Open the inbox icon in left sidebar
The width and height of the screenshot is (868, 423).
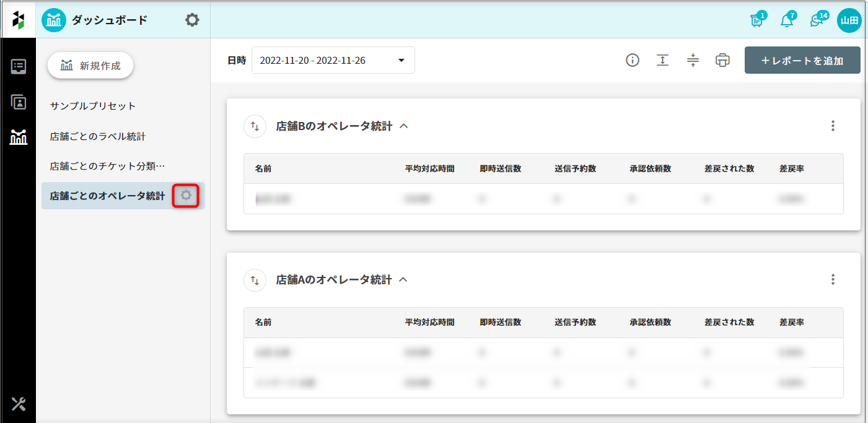tap(19, 67)
